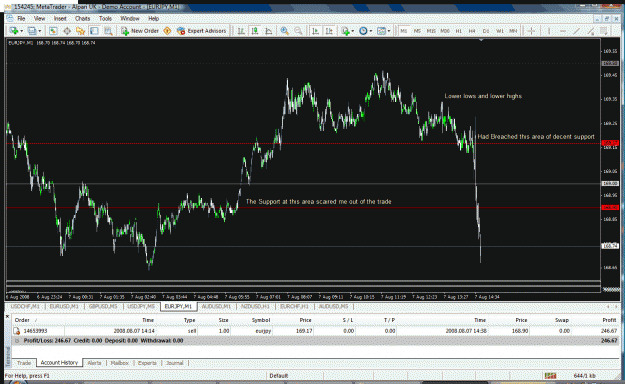The width and height of the screenshot is (625, 384).
Task: Toggle Chart Shift icon
Action: tap(329, 31)
